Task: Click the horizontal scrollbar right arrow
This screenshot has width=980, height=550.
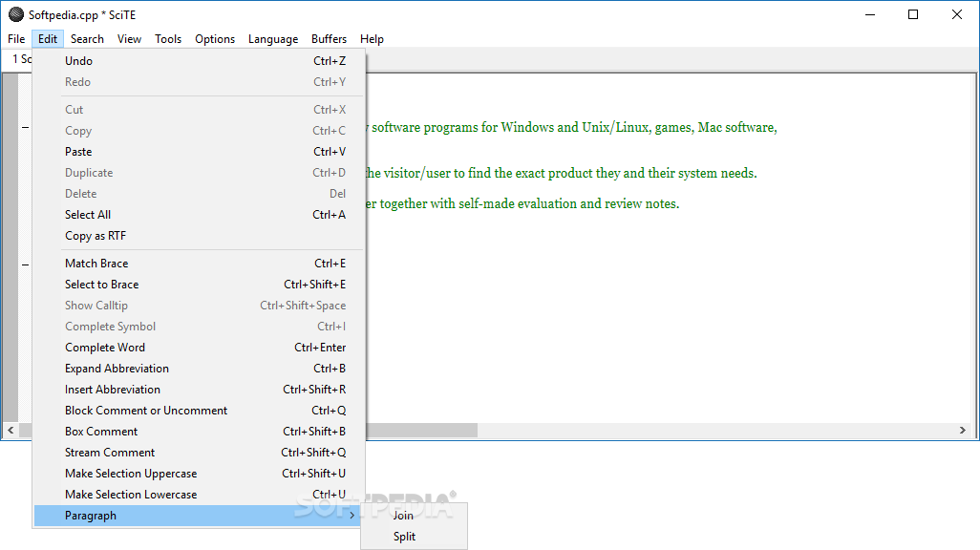Action: tap(963, 430)
